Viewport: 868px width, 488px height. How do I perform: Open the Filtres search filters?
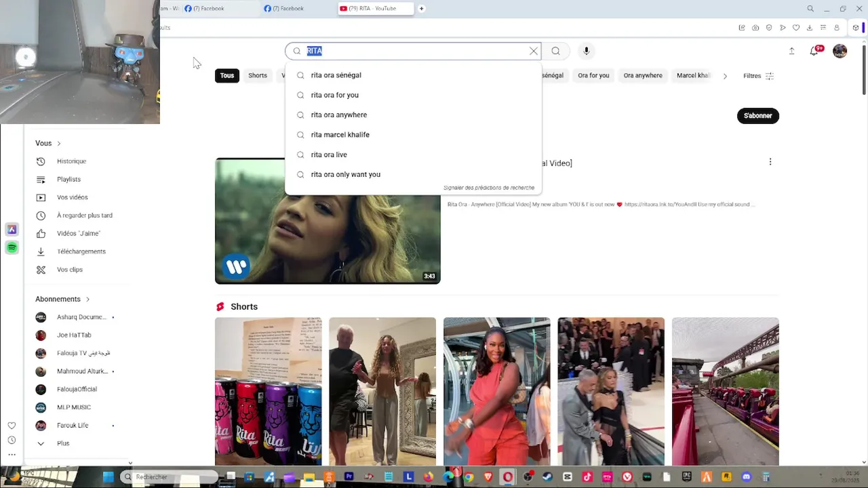(758, 76)
